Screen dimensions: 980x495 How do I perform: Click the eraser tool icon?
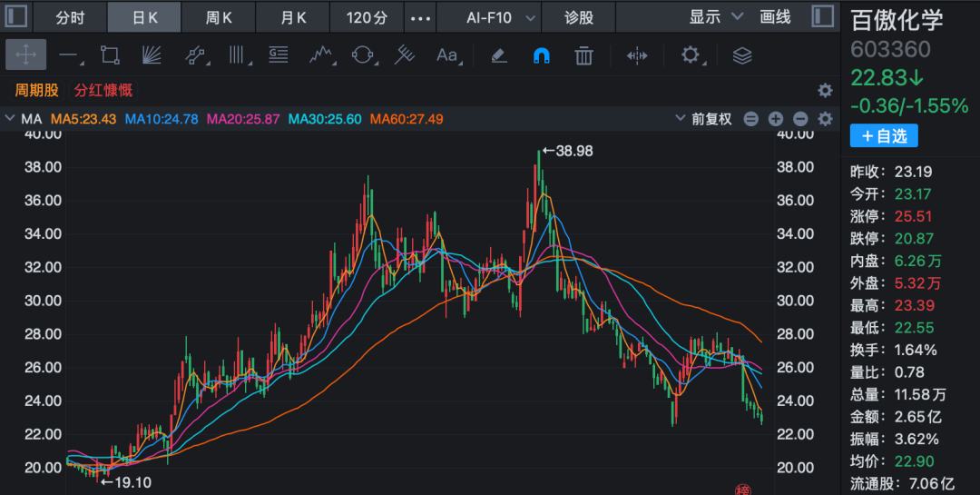tap(498, 55)
